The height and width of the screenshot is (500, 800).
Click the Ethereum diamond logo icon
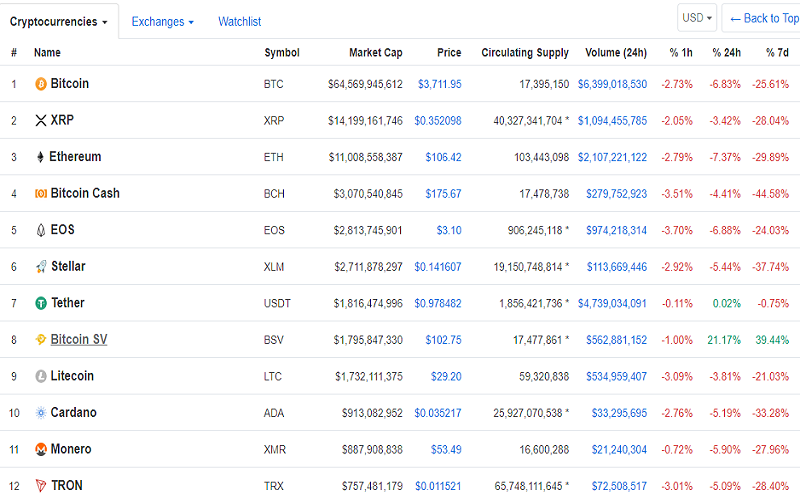coord(40,157)
